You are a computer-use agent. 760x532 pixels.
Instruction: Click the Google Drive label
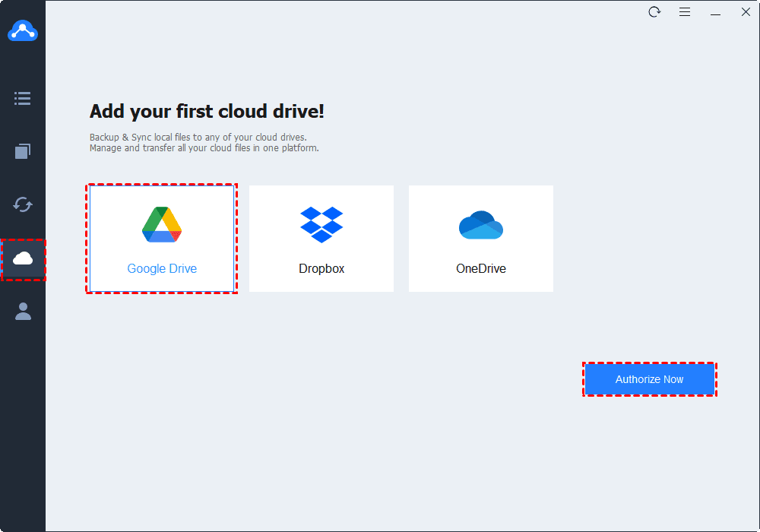[x=162, y=269]
